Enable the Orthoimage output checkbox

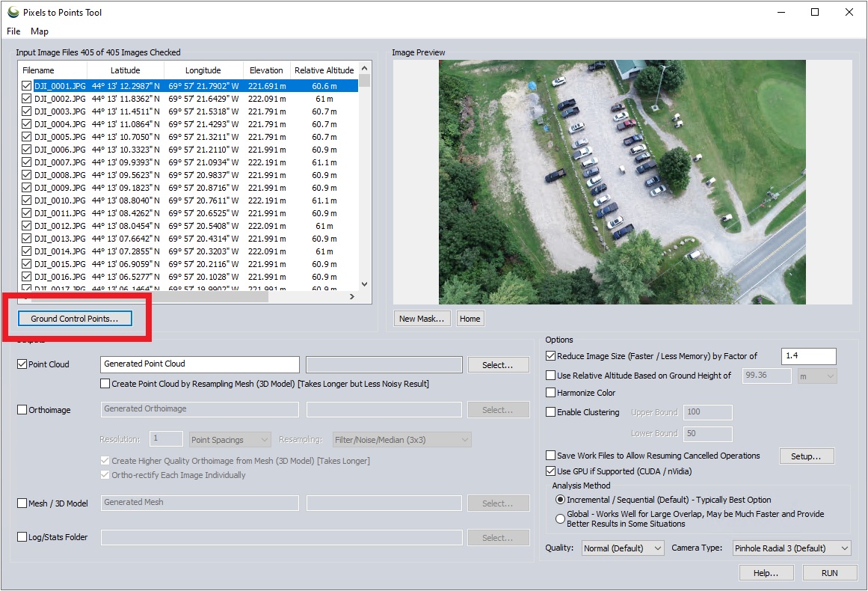coord(22,410)
